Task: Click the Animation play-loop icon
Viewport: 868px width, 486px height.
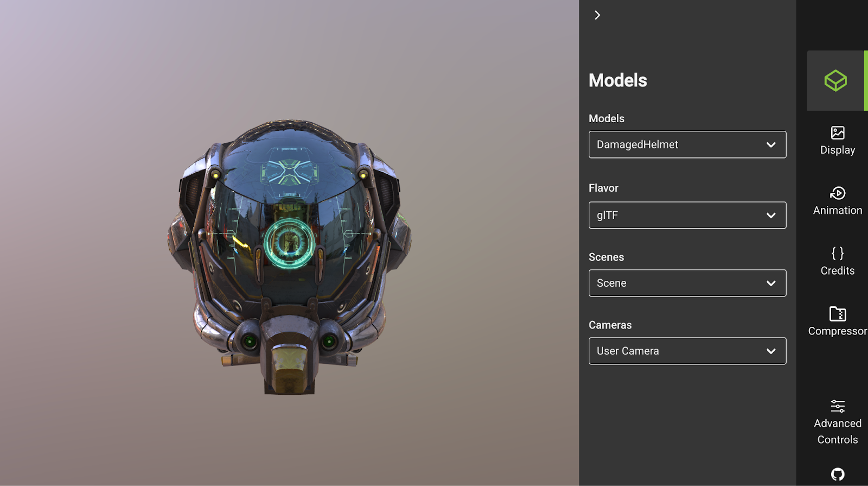Action: click(838, 193)
